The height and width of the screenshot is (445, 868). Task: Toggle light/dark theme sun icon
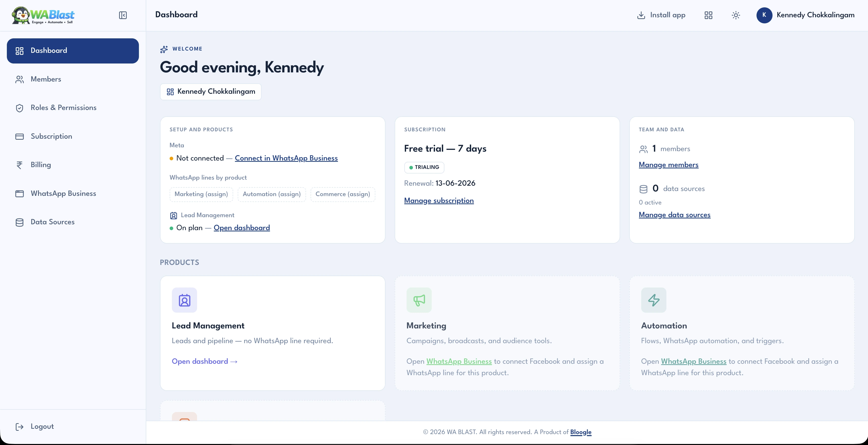point(736,15)
